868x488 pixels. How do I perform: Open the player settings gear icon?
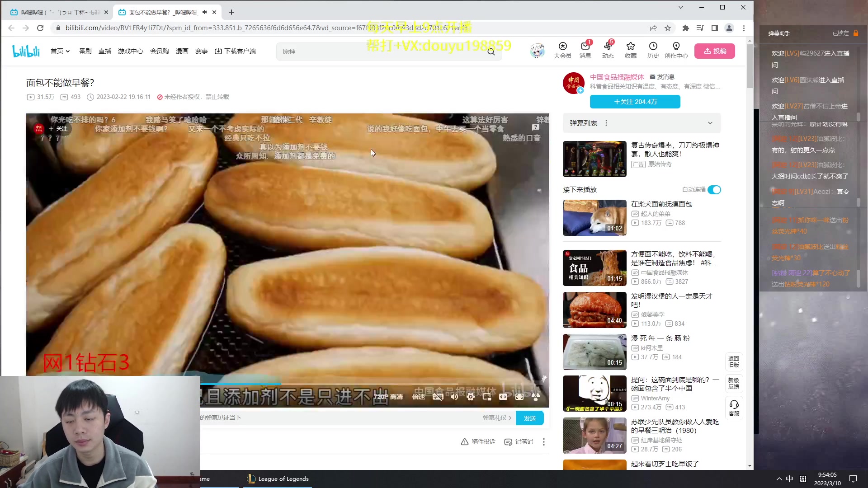pos(471,397)
